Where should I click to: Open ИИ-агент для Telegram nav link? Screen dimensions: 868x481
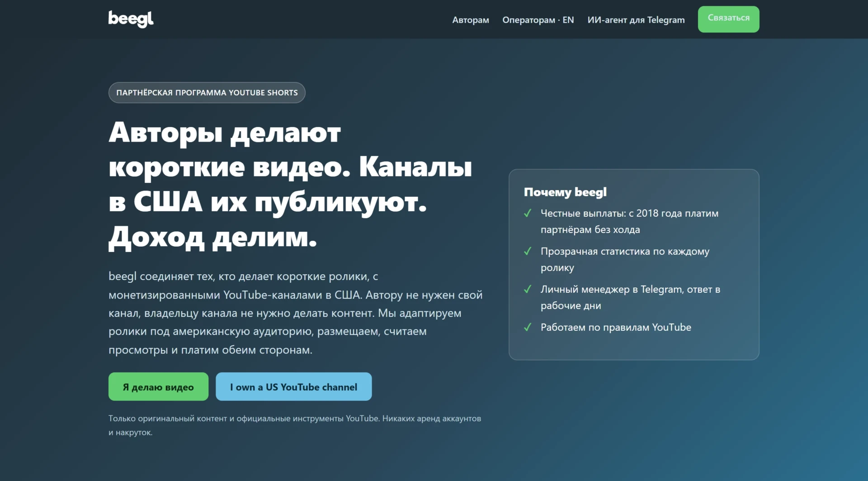pyautogui.click(x=636, y=20)
